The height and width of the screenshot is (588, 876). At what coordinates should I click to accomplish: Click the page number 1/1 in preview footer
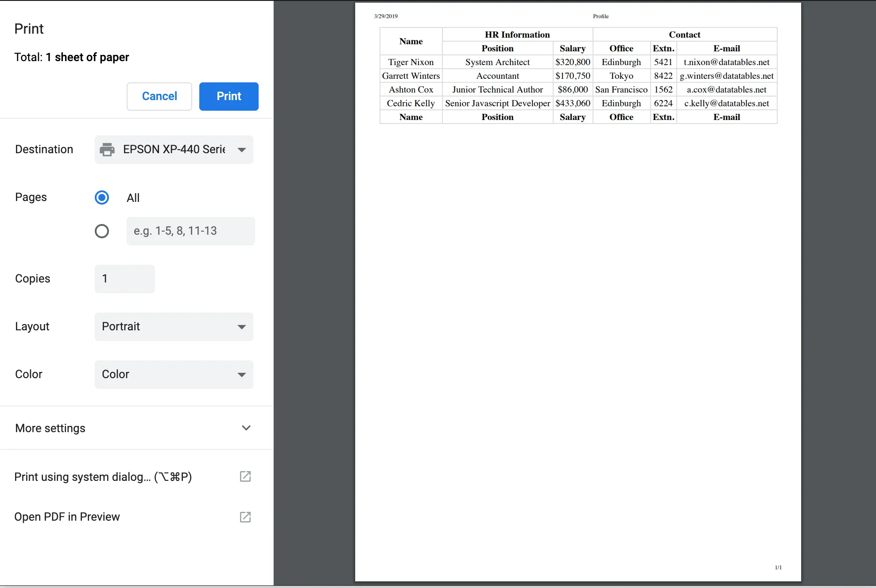778,567
